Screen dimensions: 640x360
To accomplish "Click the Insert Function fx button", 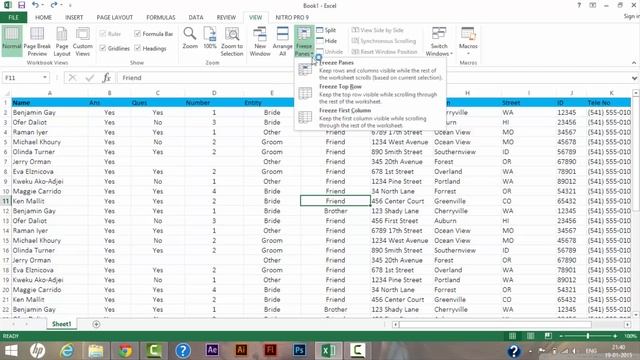I will pos(107,78).
